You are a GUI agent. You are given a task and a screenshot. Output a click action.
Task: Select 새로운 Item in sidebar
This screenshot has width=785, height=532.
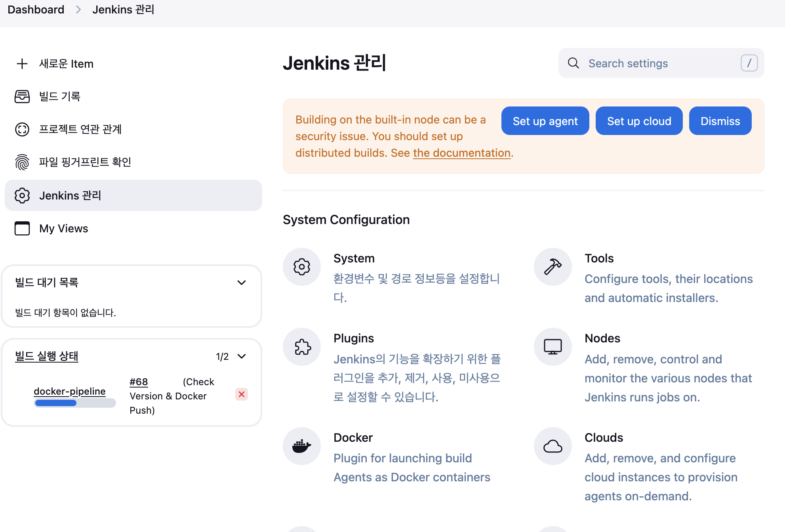click(x=66, y=64)
